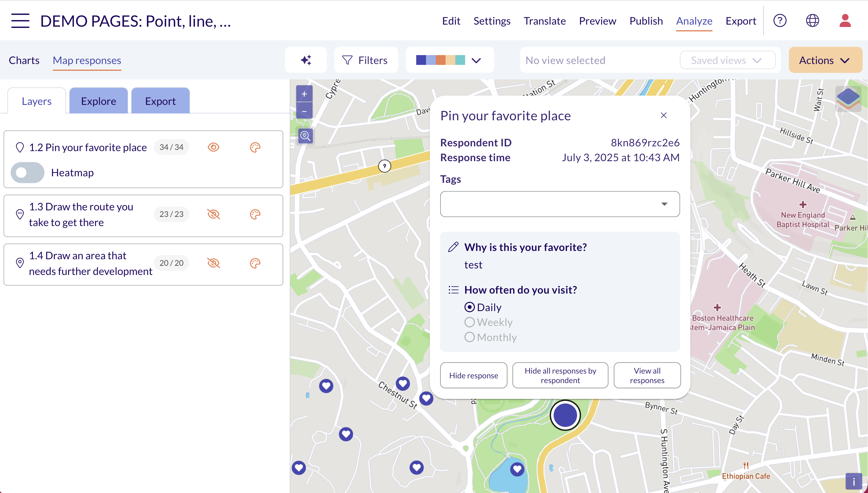Open the color palette scheme selector

(x=449, y=60)
